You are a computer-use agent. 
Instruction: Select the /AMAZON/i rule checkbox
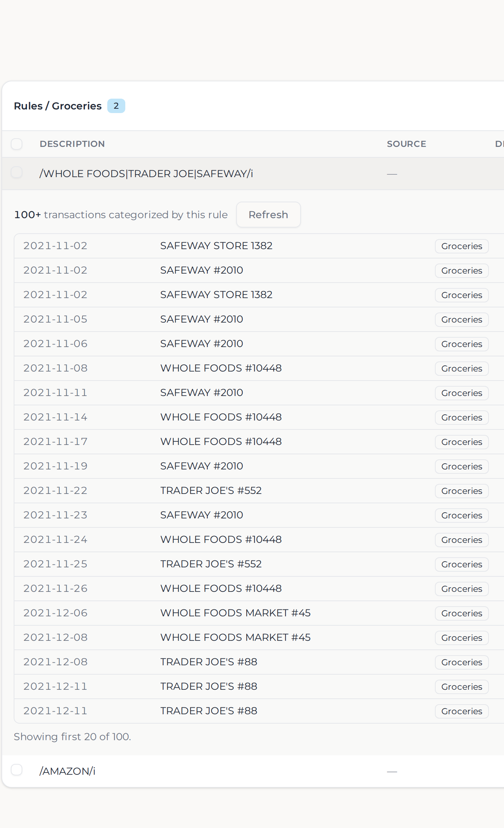tap(17, 770)
